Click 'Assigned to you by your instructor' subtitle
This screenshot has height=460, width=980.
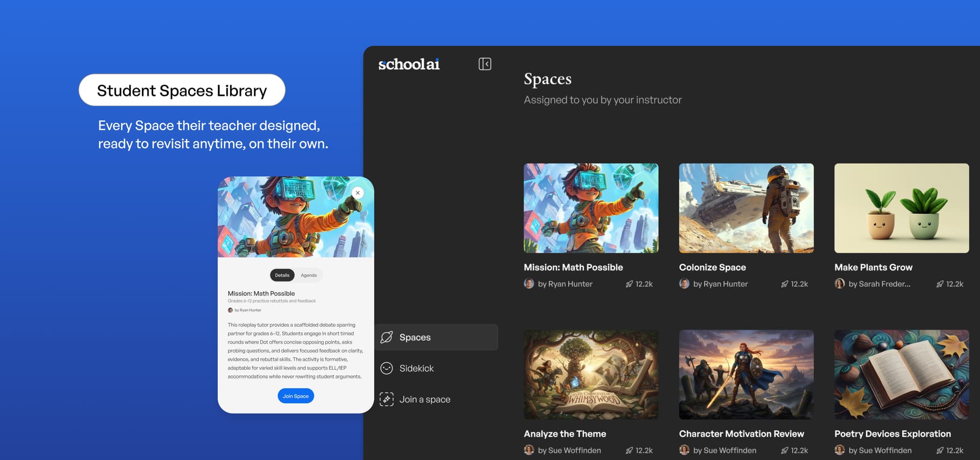pyautogui.click(x=603, y=100)
